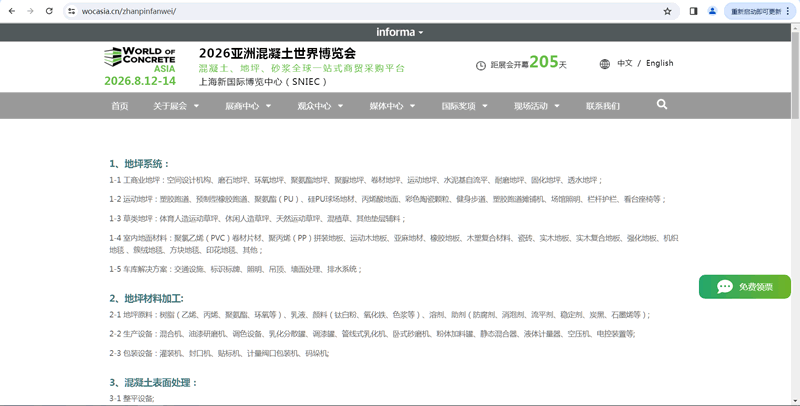
Task: Expand the 关于展会 menu
Action: click(x=174, y=106)
